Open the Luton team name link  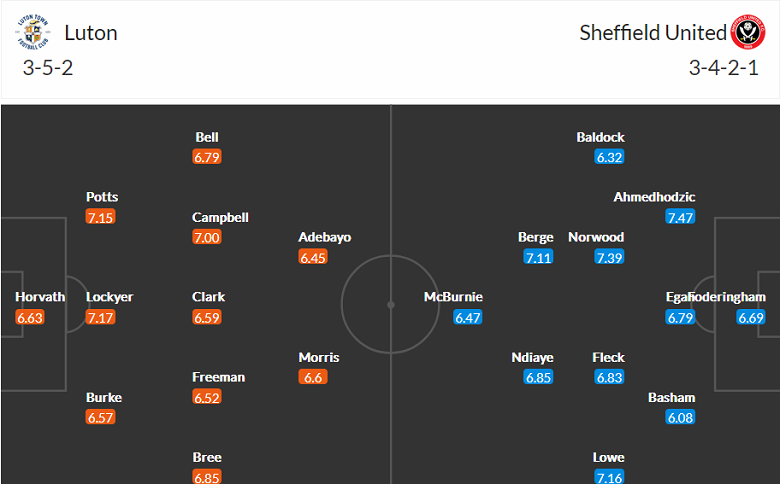(91, 33)
